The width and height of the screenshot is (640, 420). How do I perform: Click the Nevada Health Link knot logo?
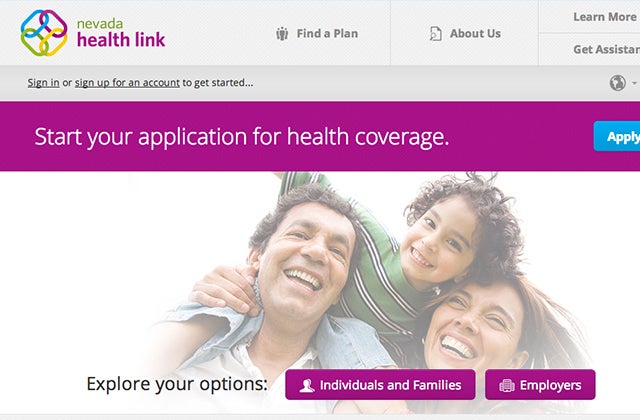coord(44,33)
